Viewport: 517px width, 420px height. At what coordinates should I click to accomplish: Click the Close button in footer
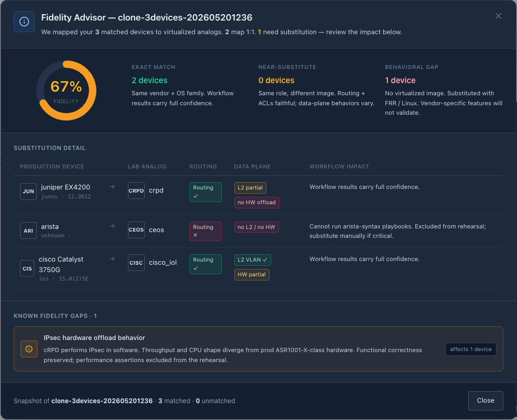click(x=485, y=401)
